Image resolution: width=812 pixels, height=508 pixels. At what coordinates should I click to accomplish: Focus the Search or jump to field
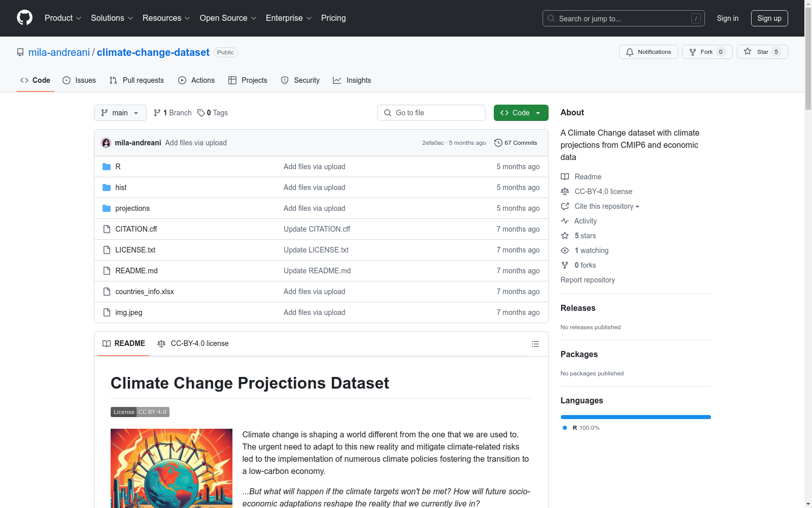(x=624, y=18)
